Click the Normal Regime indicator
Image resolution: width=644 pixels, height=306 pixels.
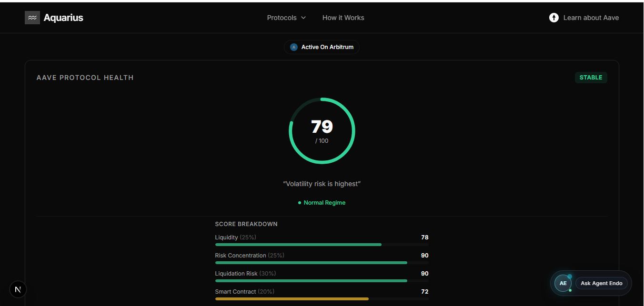coord(322,203)
